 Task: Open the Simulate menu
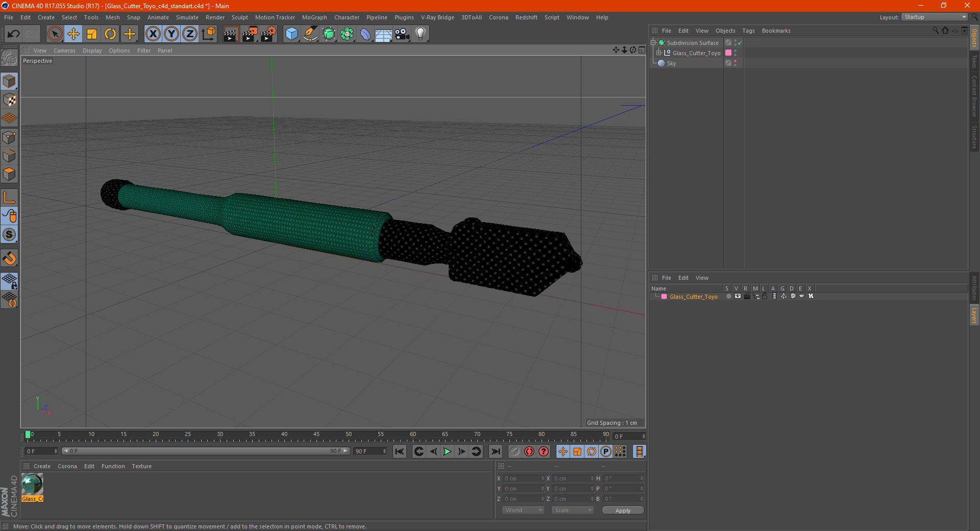pyautogui.click(x=187, y=17)
